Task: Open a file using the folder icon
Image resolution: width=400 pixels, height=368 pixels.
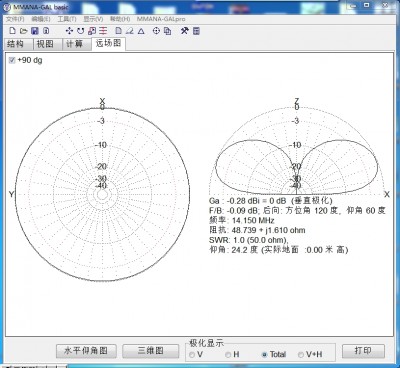Action: [23, 31]
